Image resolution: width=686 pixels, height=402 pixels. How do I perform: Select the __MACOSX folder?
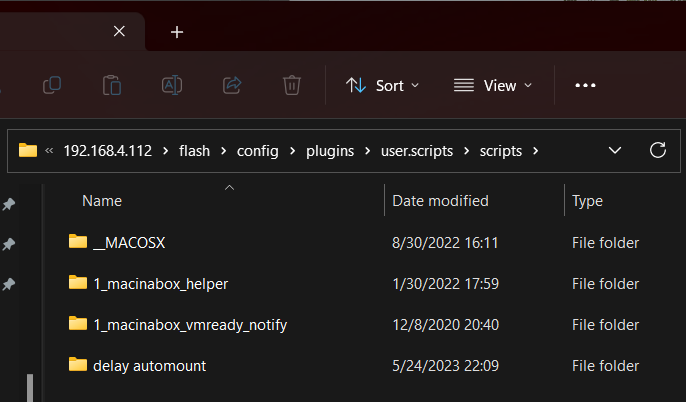click(129, 243)
